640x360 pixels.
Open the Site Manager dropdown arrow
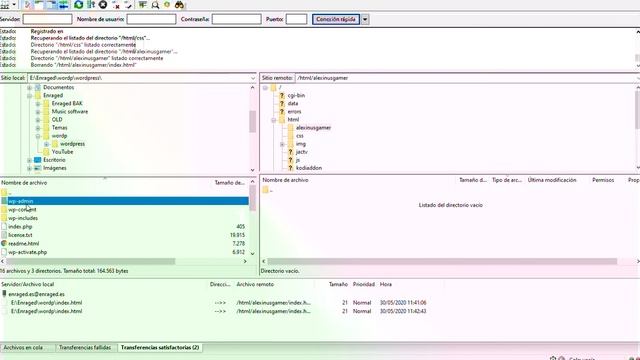tap(14, 4)
